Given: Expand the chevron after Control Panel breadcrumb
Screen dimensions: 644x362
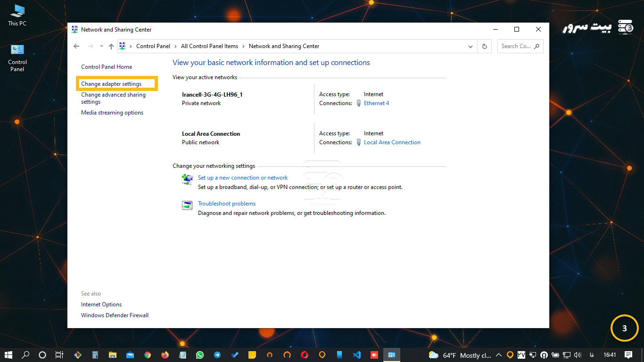Looking at the screenshot, I should coord(175,46).
